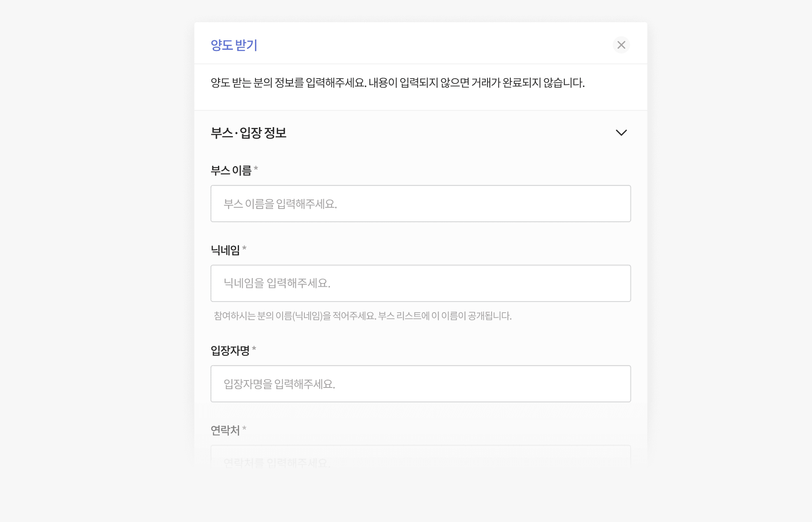Image resolution: width=812 pixels, height=522 pixels.
Task: Click the required asterisk beside 입장자명
Action: pos(254,349)
